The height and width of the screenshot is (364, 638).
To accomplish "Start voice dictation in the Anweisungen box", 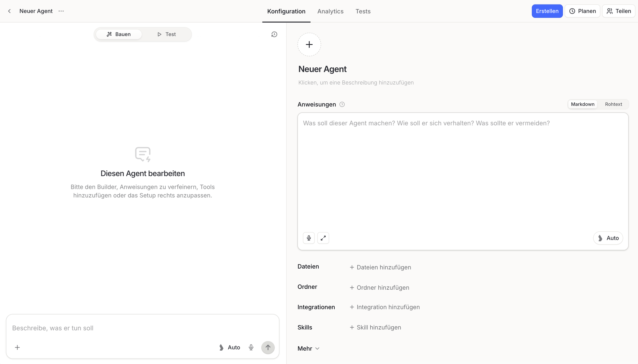I will pyautogui.click(x=309, y=238).
